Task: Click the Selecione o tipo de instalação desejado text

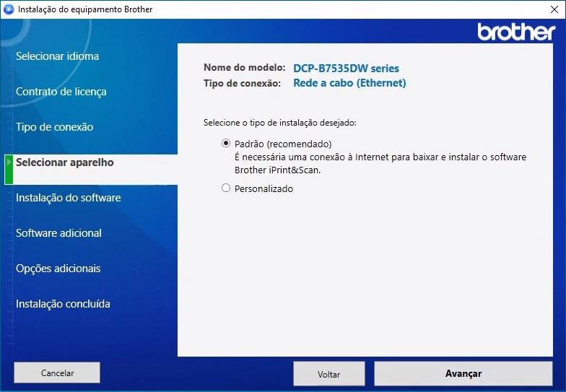Action: pos(280,123)
